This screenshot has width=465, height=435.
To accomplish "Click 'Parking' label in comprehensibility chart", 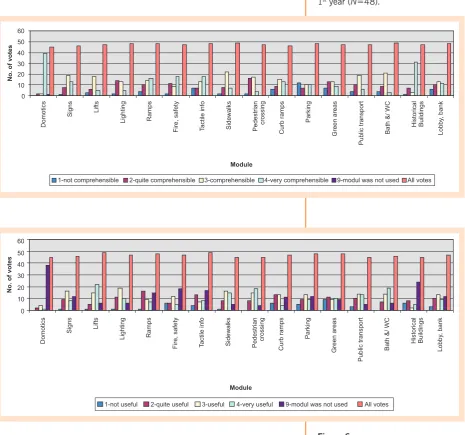I will click(x=308, y=112).
